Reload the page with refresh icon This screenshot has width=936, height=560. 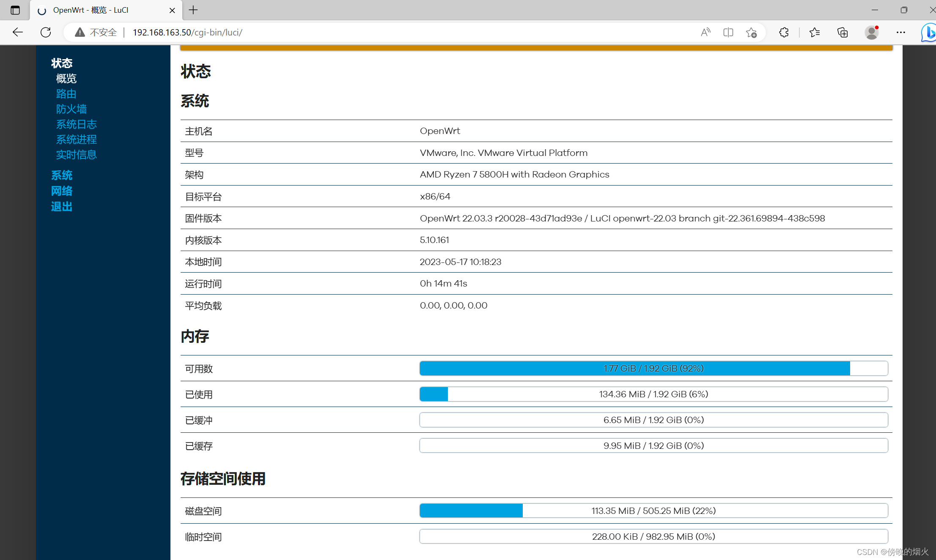click(46, 32)
